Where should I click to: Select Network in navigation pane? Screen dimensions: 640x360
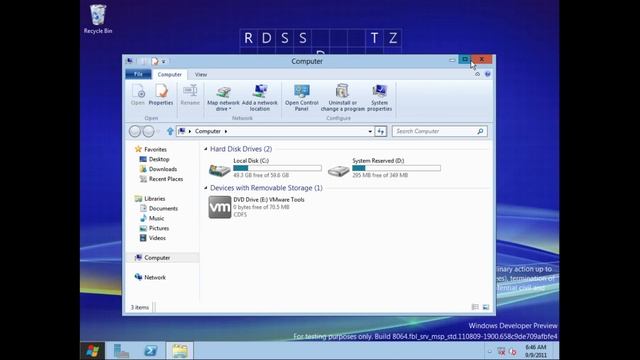150,277
